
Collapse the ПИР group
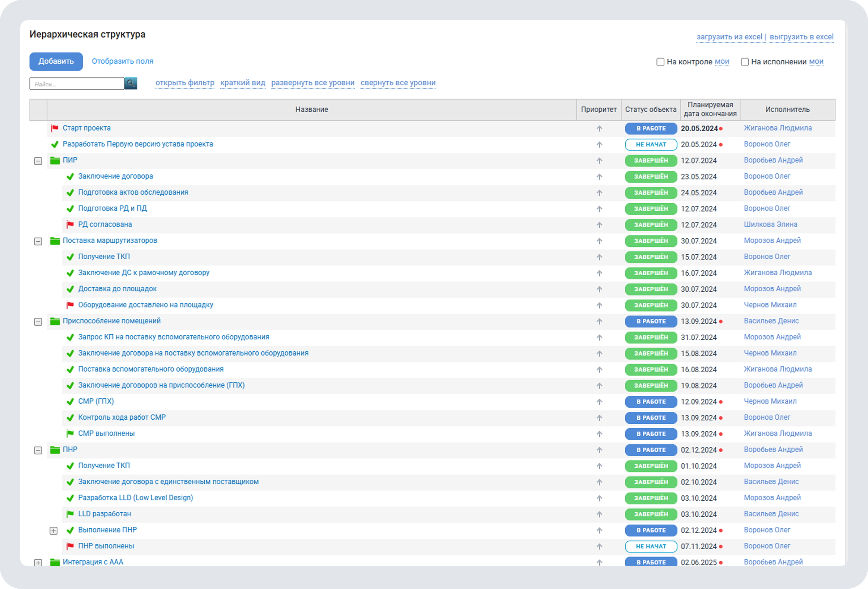(x=38, y=161)
